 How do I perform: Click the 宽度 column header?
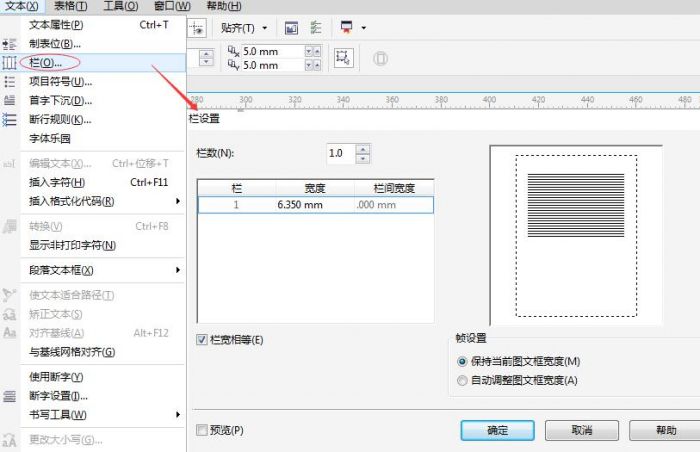click(x=315, y=188)
